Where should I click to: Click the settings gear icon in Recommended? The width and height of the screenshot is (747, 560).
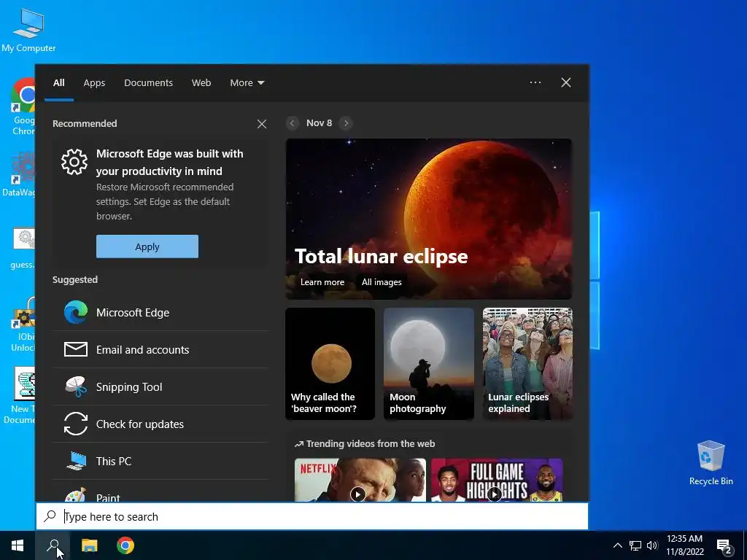74,162
